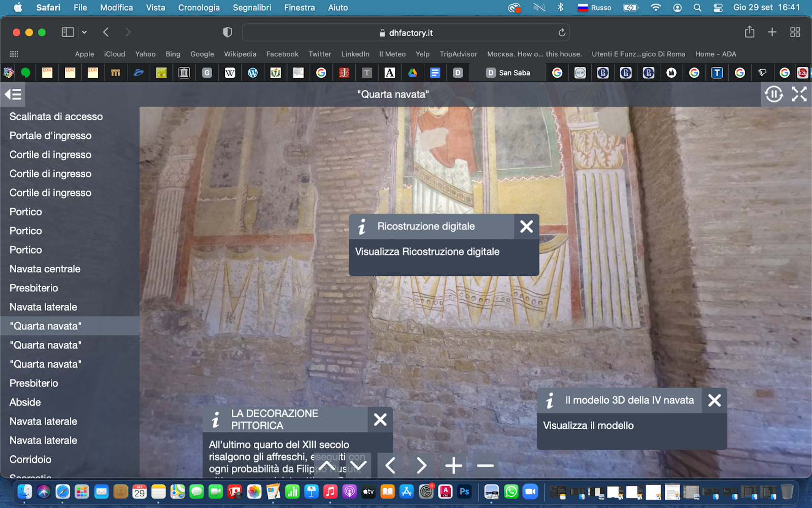Close the modello 3D della IV navata box

[x=715, y=400]
